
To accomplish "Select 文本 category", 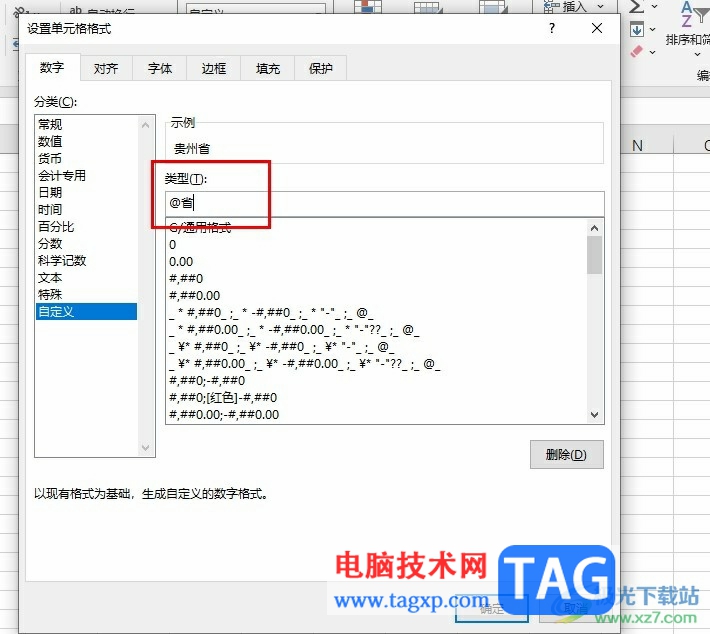I will pos(86,278).
